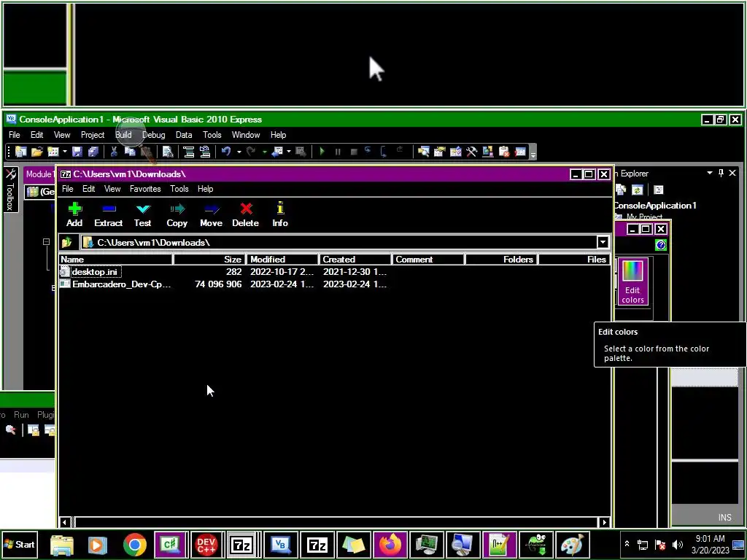Toggle INS indicator in status bar
The width and height of the screenshot is (747, 560).
click(x=724, y=517)
